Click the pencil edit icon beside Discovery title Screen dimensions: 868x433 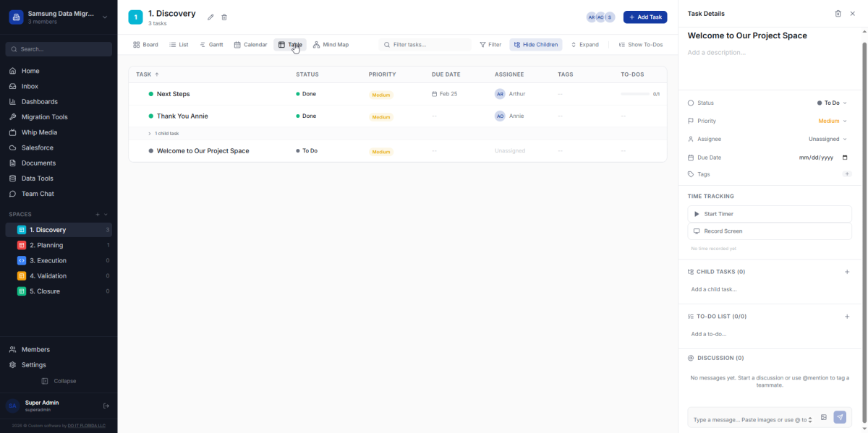tap(210, 17)
